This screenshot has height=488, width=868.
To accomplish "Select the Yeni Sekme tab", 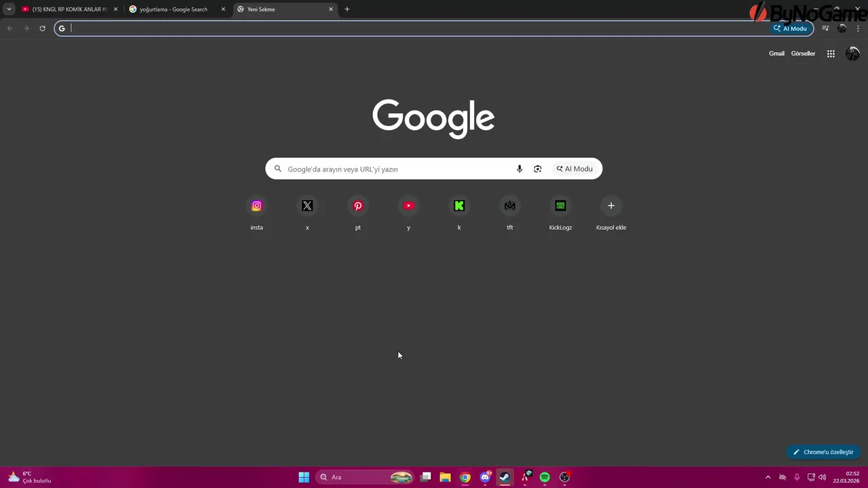I will click(x=285, y=9).
